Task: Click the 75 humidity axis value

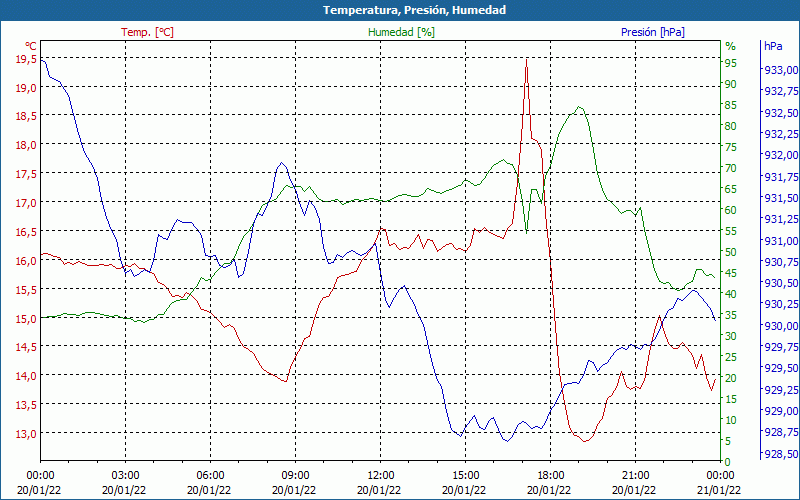Action: tap(731, 147)
